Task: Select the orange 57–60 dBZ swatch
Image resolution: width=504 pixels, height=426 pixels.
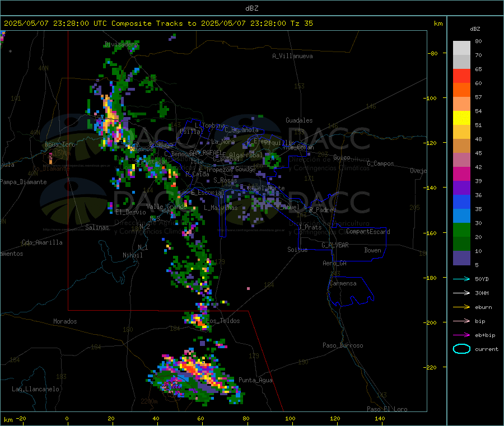Action: tap(461, 90)
